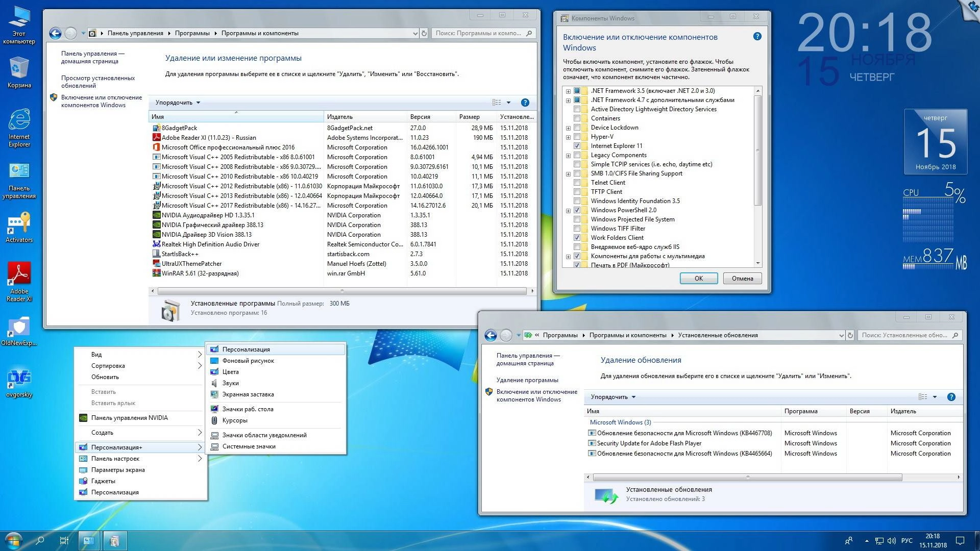980x551 pixels.
Task: Select Параметры экрана context menu item
Action: (140, 470)
